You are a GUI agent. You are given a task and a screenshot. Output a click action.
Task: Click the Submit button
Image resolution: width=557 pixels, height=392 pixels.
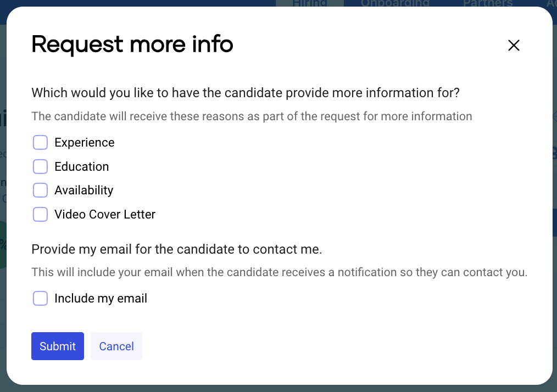[x=57, y=346]
